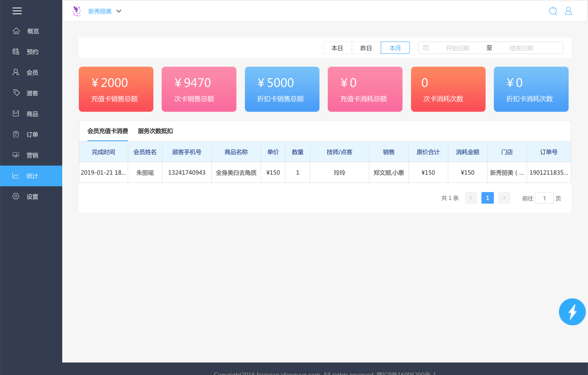Select page 1 in pagination
This screenshot has height=375, width=588.
click(488, 198)
